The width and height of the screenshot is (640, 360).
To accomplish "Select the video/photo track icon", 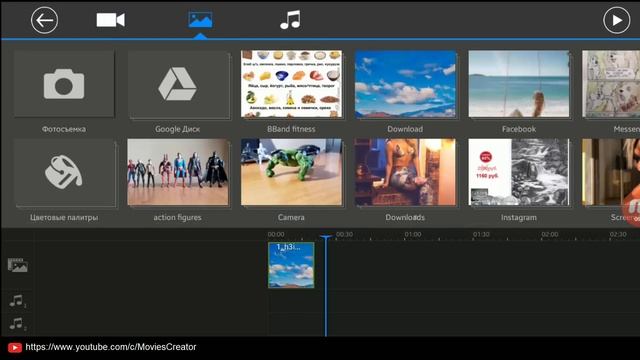I will pyautogui.click(x=18, y=265).
